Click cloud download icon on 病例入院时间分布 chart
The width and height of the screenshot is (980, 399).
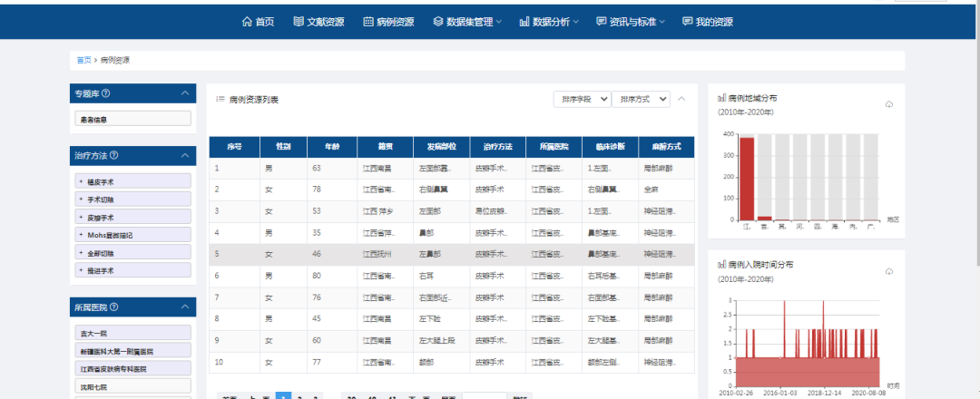pyautogui.click(x=889, y=270)
